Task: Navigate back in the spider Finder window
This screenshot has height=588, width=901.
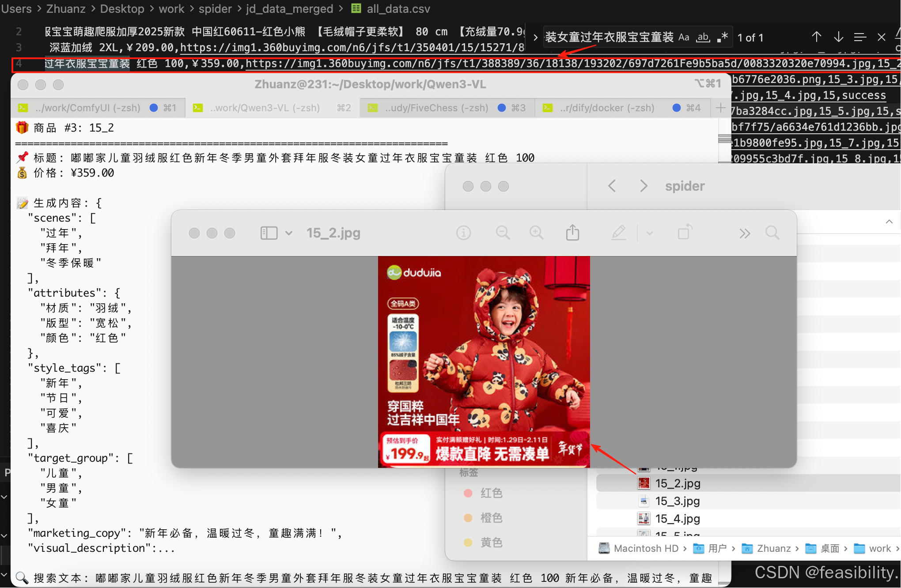Action: tap(612, 186)
